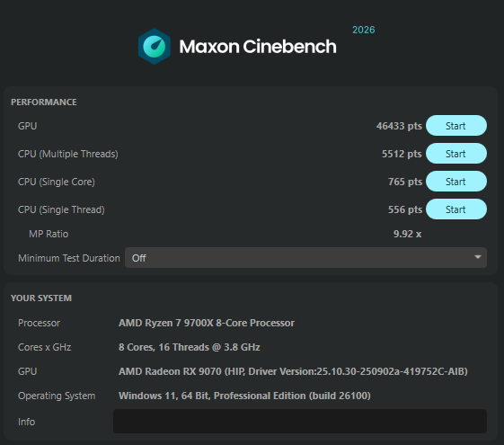Click the PERFORMANCE section header
The width and height of the screenshot is (504, 445).
pyautogui.click(x=44, y=102)
